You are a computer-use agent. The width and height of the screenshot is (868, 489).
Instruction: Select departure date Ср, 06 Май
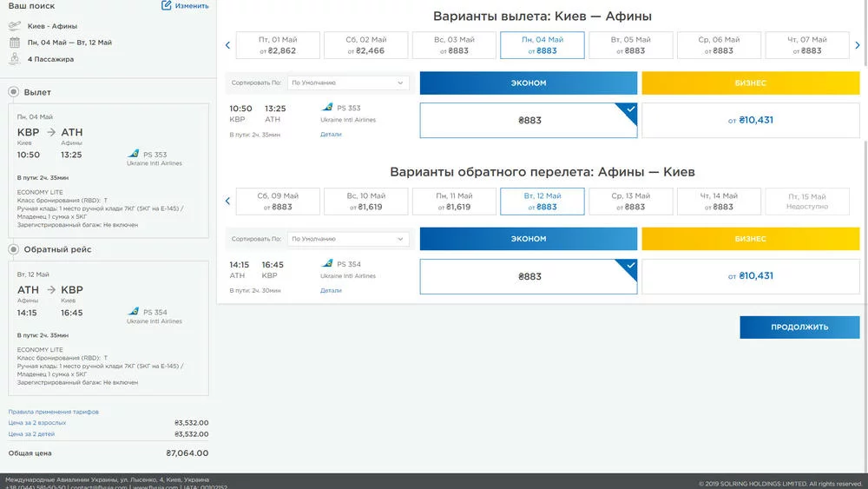click(719, 45)
